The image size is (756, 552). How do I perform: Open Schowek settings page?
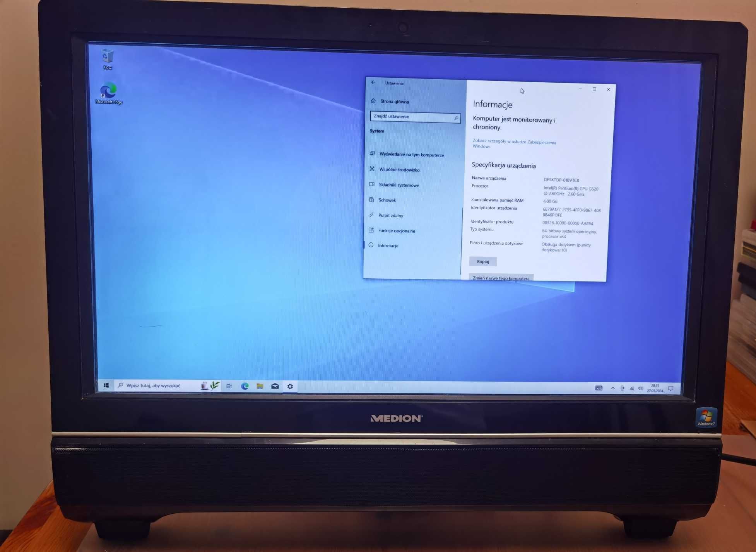(x=387, y=200)
